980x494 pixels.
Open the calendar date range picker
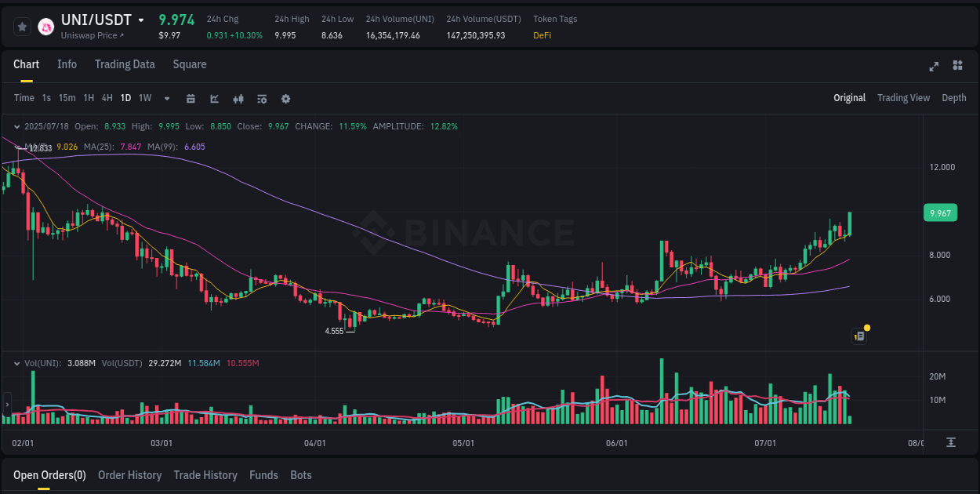pyautogui.click(x=191, y=98)
